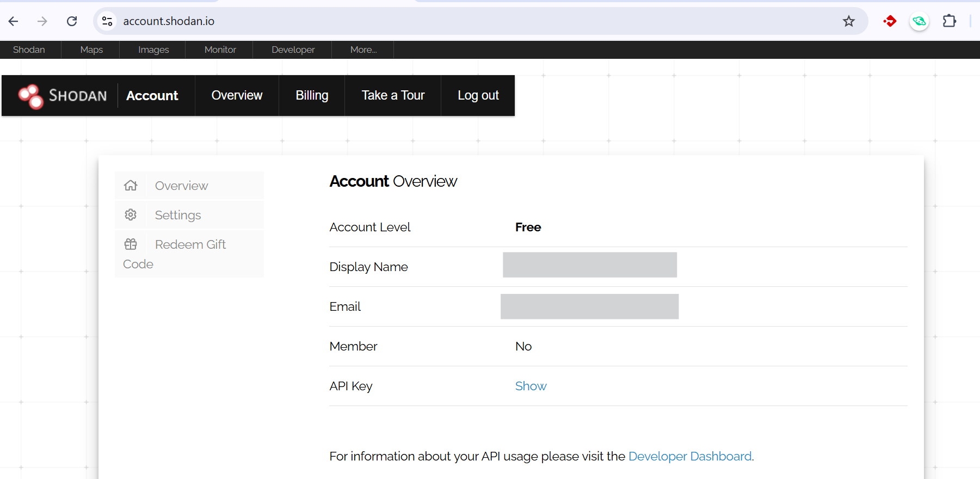This screenshot has height=479, width=980.
Task: Open Settings in the left sidebar
Action: 178,215
